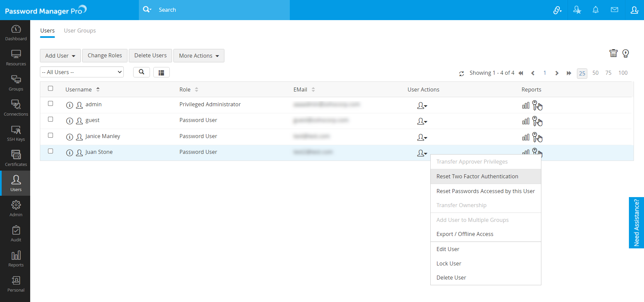Click the Password Manager Pro logo
The image size is (644, 302).
(46, 10)
